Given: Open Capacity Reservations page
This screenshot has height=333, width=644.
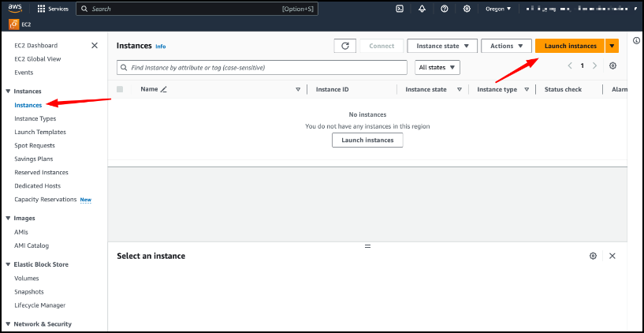Looking at the screenshot, I should (x=46, y=200).
